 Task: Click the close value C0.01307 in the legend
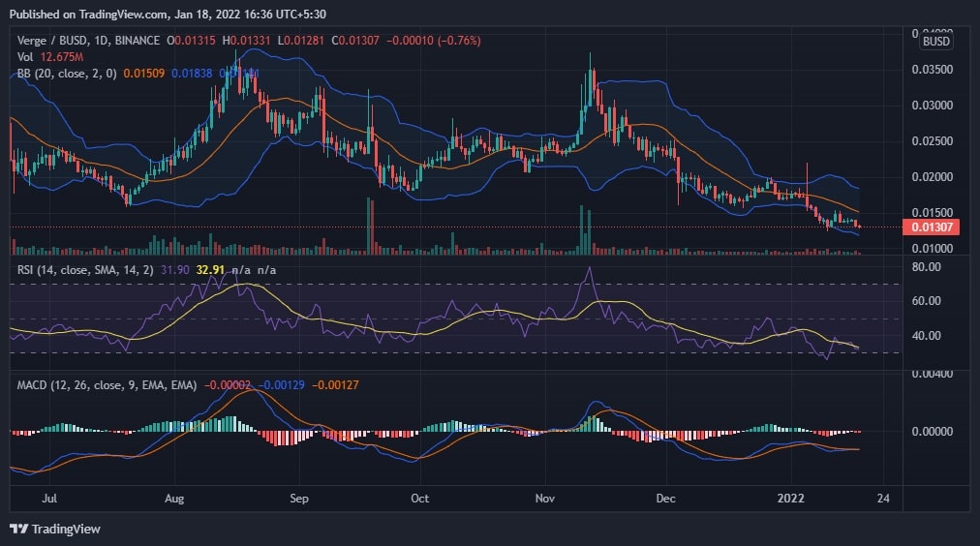355,41
